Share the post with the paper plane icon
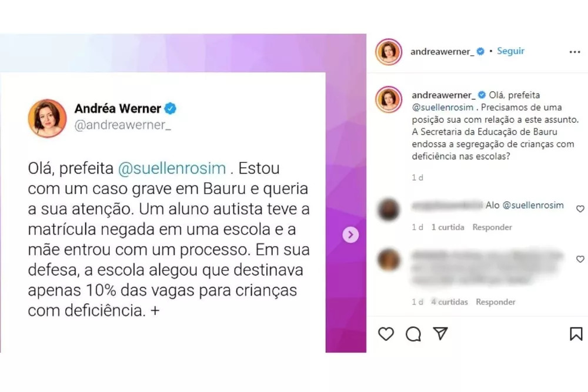This screenshot has width=588, height=392. (x=440, y=333)
